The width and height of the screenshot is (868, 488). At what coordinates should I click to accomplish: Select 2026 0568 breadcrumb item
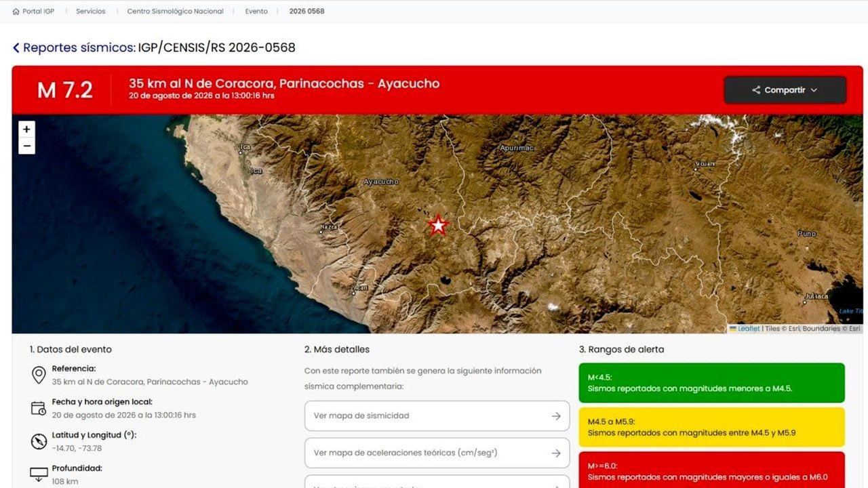(x=307, y=12)
